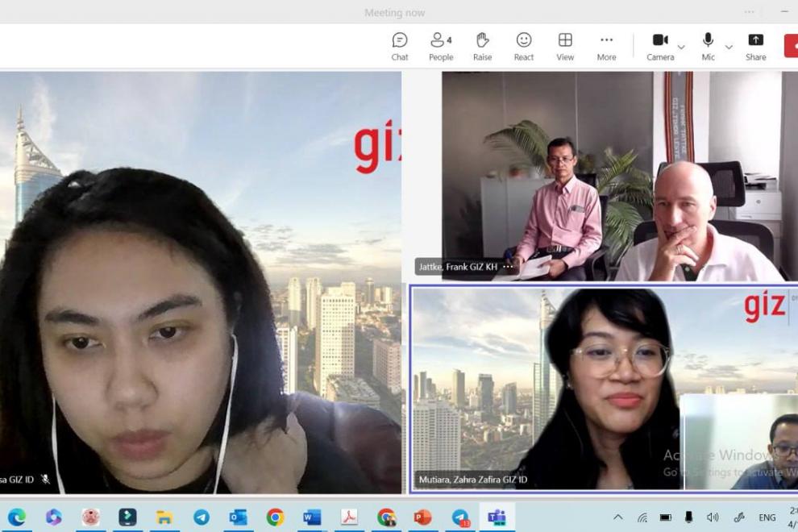Show the People participants list
Viewport: 798px width, 532px height.
tap(441, 46)
